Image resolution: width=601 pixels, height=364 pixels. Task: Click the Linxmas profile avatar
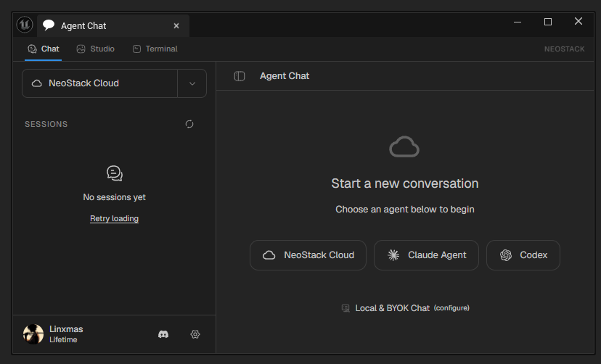click(33, 334)
